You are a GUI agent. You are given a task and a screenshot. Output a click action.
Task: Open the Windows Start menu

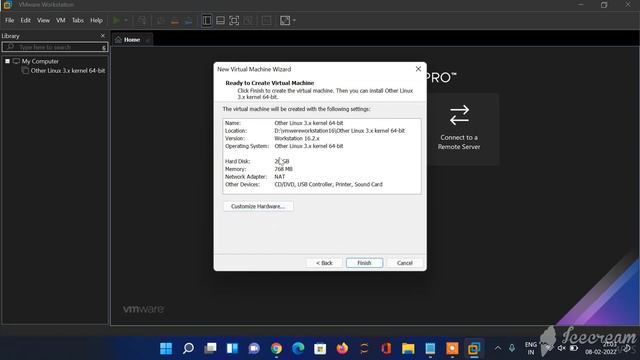coord(166,348)
